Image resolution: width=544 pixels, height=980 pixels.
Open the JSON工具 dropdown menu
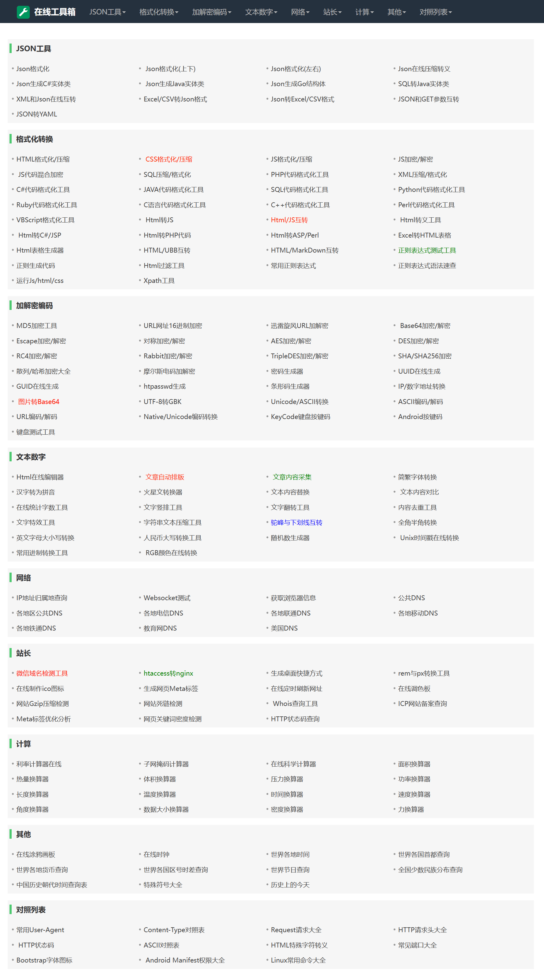(x=107, y=12)
